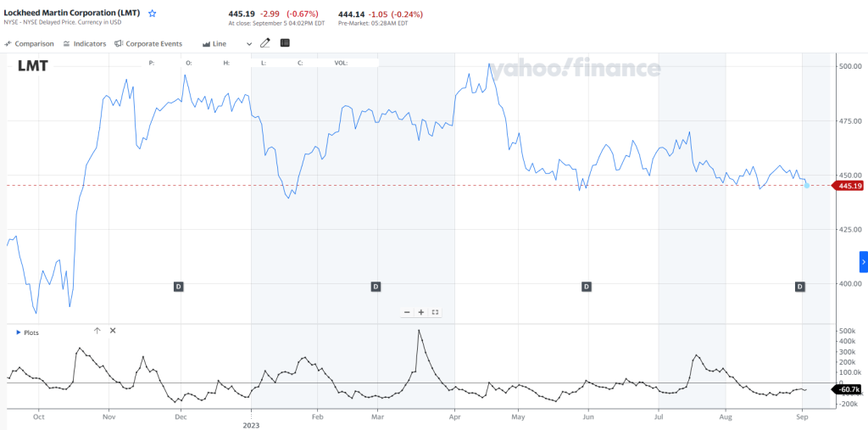Image resolution: width=868 pixels, height=430 pixels.
Task: Toggle full screen chart view
Action: 435,312
